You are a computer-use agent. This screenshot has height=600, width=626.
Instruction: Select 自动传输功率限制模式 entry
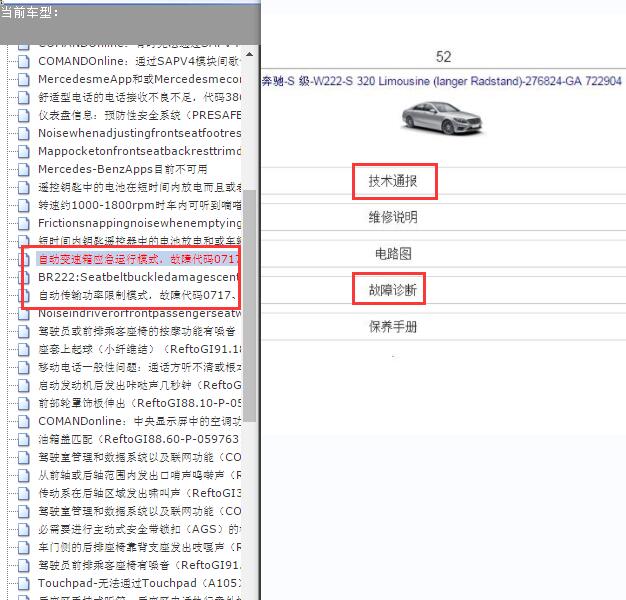coord(139,295)
